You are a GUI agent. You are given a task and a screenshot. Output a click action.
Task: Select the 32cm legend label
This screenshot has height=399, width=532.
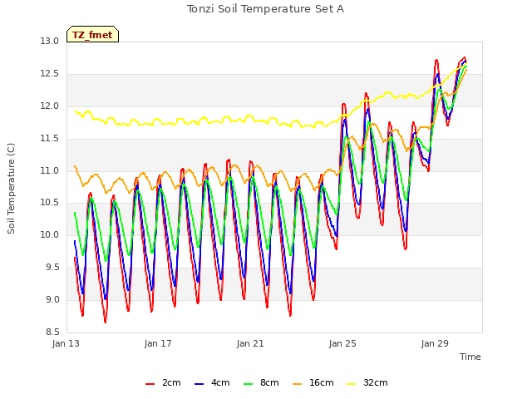click(x=376, y=382)
